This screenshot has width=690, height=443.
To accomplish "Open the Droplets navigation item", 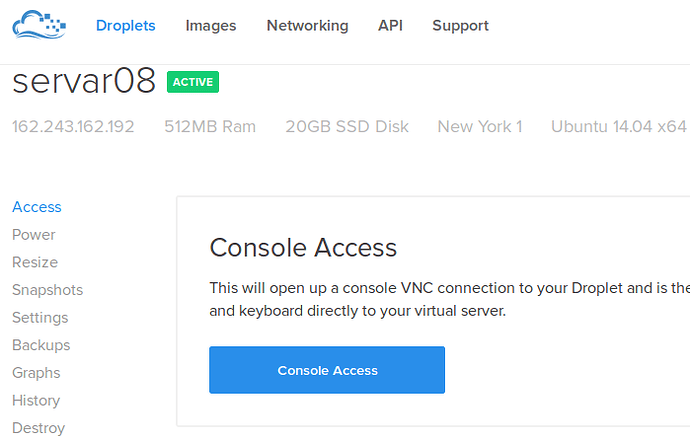I will (x=126, y=26).
